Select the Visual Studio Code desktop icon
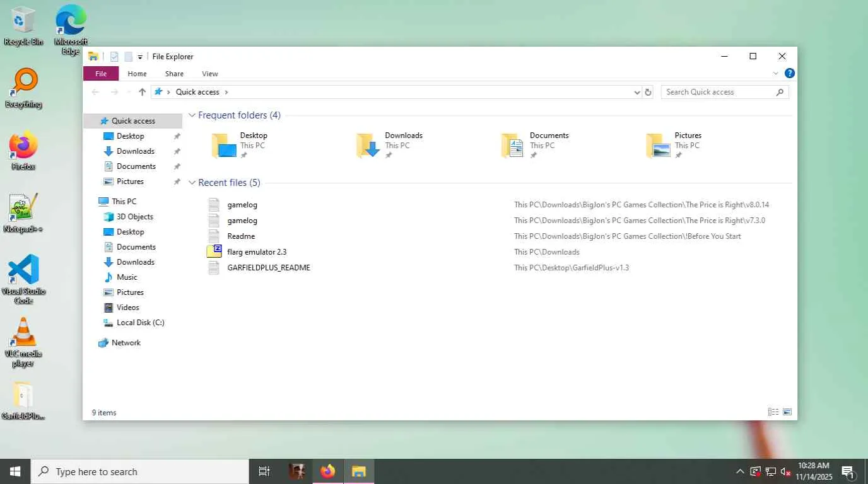Image resolution: width=868 pixels, height=484 pixels. 23,279
